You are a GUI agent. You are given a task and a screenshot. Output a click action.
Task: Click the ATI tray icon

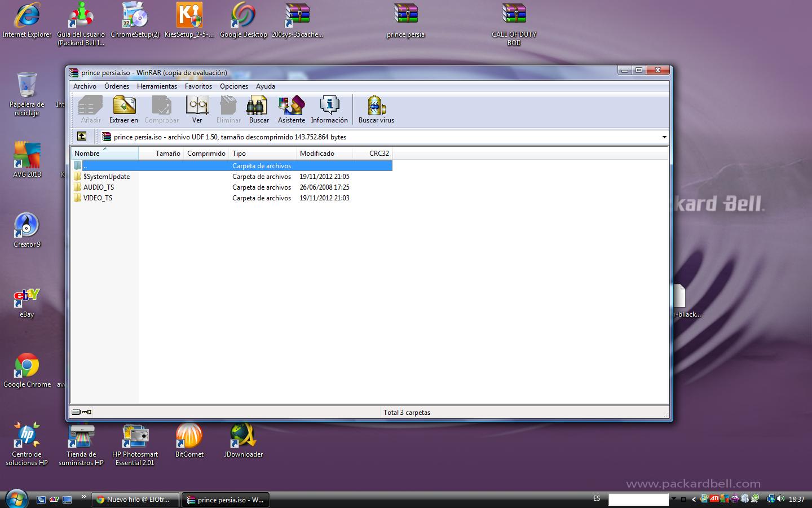tap(714, 499)
